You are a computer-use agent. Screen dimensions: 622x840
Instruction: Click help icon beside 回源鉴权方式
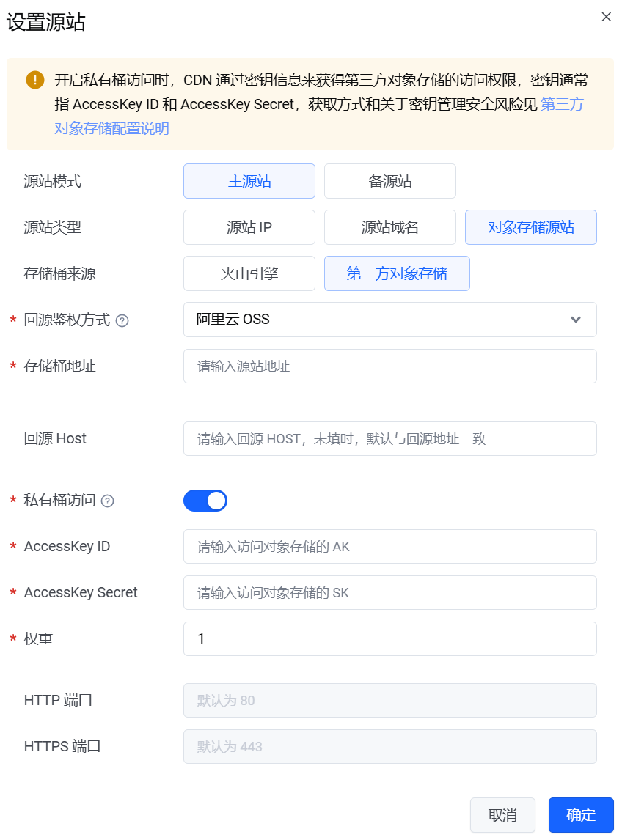coord(122,320)
